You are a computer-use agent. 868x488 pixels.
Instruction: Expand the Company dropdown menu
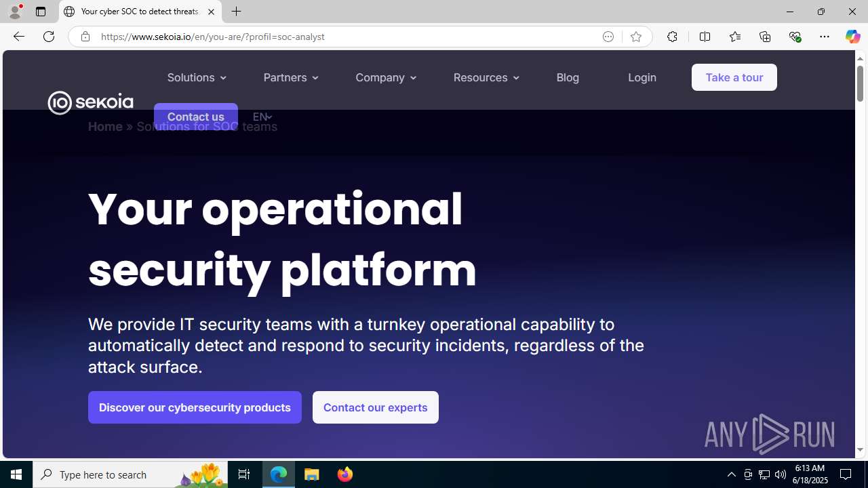point(386,77)
